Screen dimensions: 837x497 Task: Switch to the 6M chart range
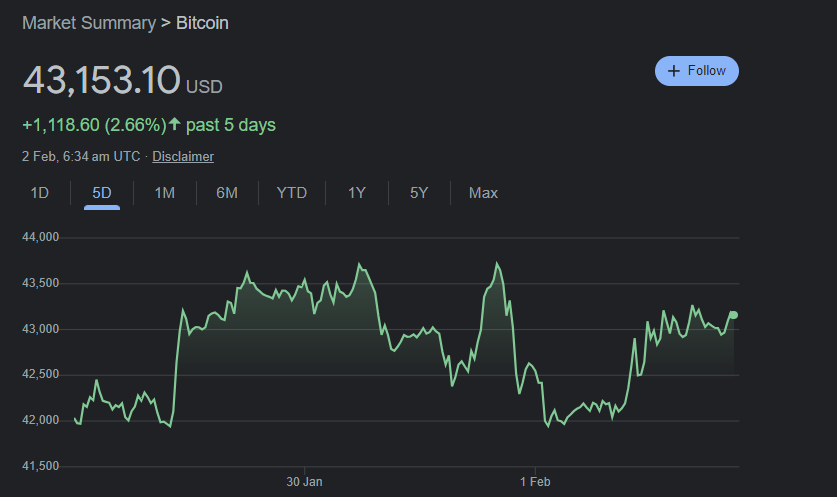pyautogui.click(x=227, y=193)
